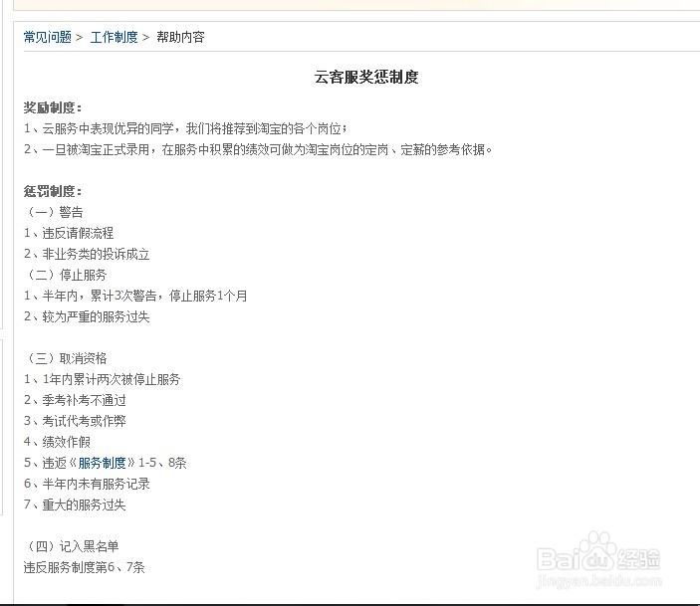This screenshot has height=606, width=700.
Task: Click line 较为严重的服务过失
Action: [87, 316]
